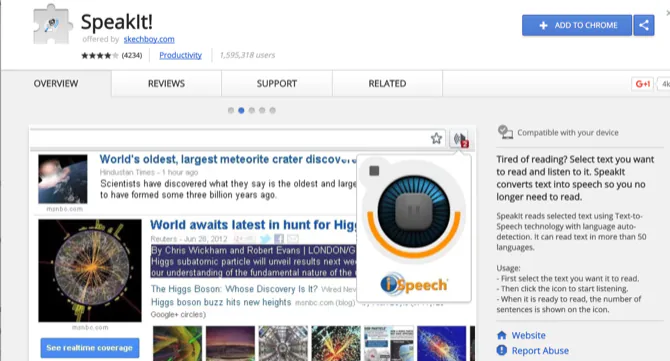Click the See realtime coverage button

point(90,348)
